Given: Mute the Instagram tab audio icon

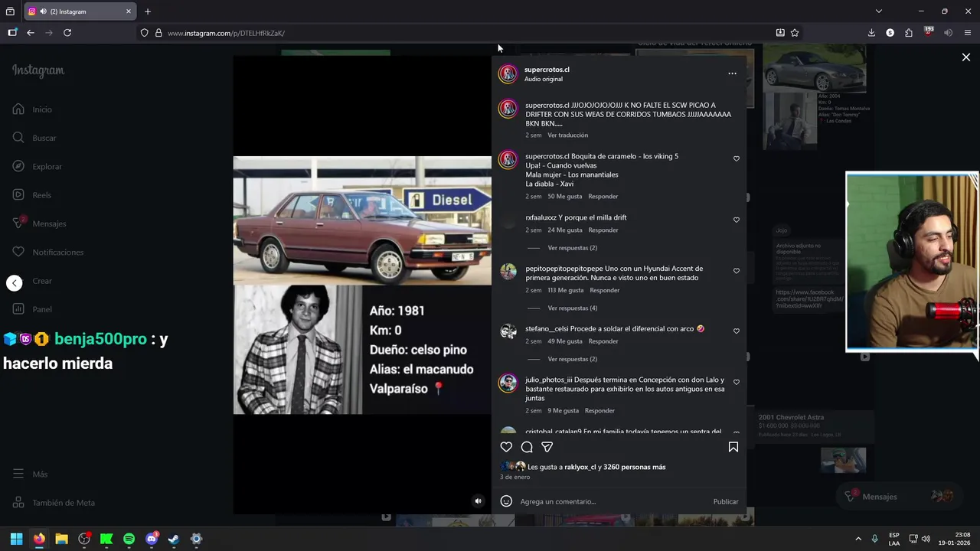Looking at the screenshot, I should [x=42, y=11].
